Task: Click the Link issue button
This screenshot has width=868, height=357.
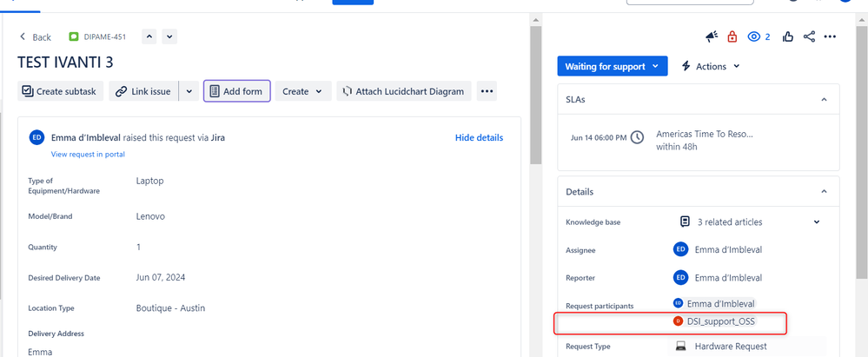Action: [143, 91]
